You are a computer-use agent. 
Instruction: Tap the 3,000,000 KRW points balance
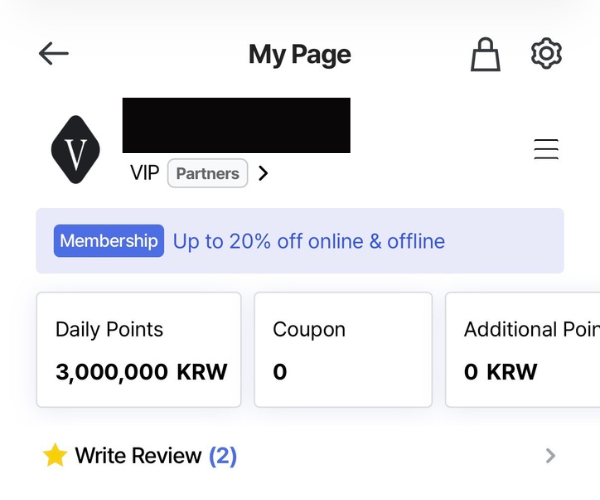point(142,371)
